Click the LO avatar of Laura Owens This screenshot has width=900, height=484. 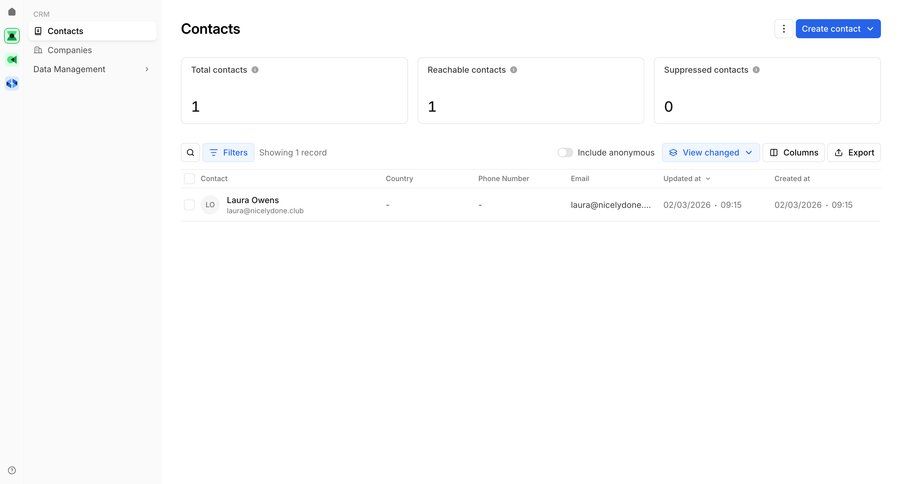click(210, 205)
